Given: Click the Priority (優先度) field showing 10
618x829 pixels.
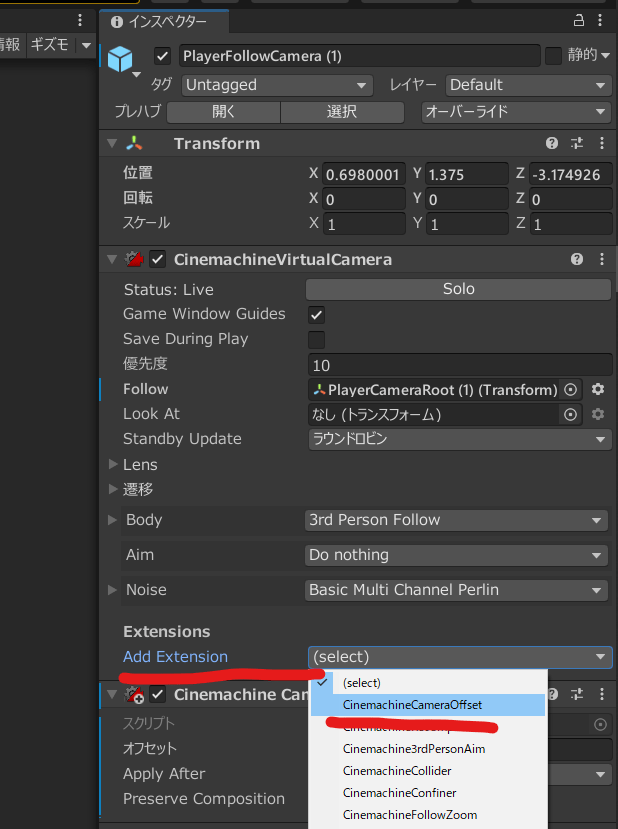Looking at the screenshot, I should pos(460,365).
